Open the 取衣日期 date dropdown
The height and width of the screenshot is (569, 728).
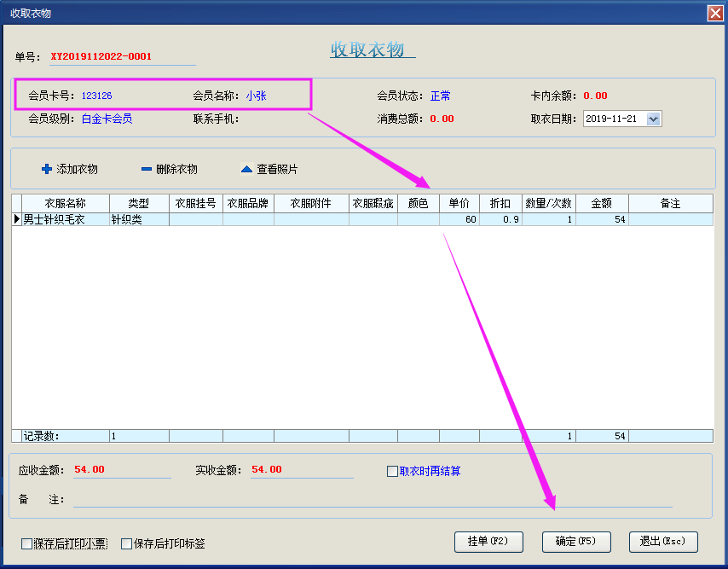(654, 119)
